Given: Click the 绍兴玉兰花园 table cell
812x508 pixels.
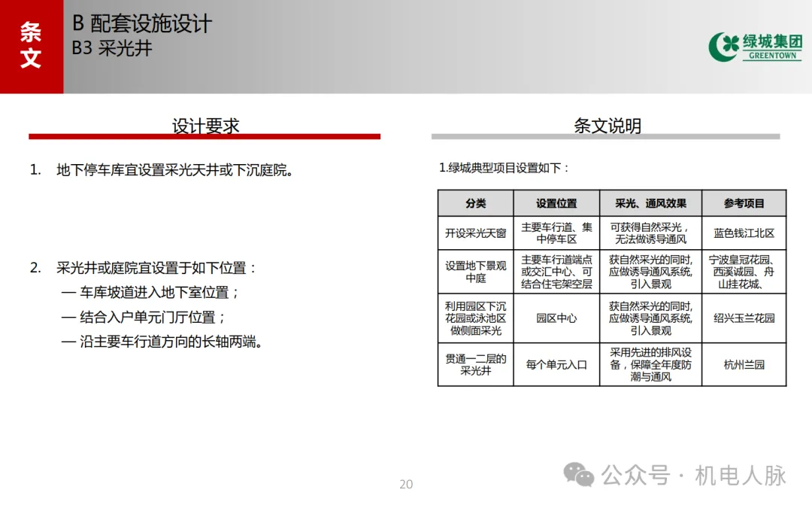Looking at the screenshot, I should (x=744, y=317).
